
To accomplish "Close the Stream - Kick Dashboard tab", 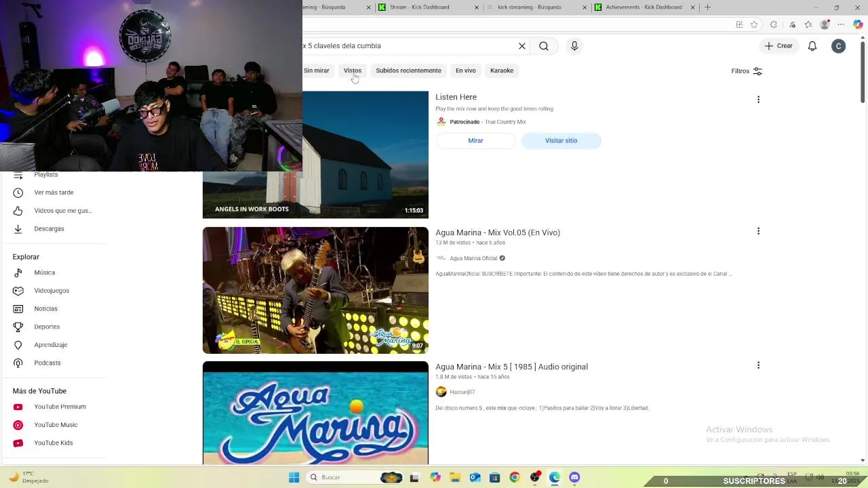I will 477,7.
